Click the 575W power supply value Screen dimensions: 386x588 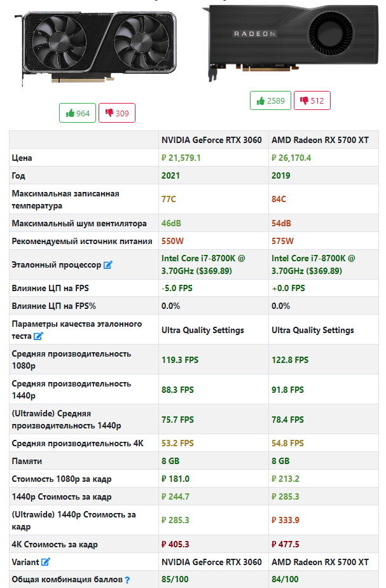pos(282,241)
